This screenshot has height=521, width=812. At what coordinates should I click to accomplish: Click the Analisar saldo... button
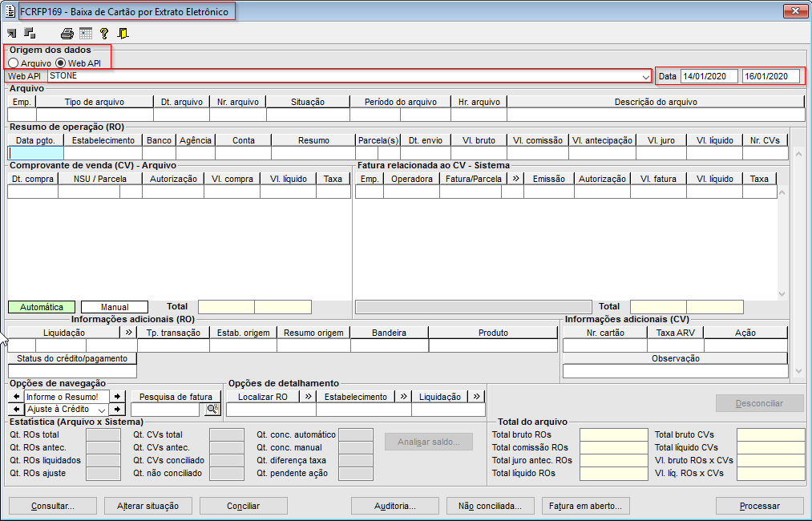coord(429,442)
